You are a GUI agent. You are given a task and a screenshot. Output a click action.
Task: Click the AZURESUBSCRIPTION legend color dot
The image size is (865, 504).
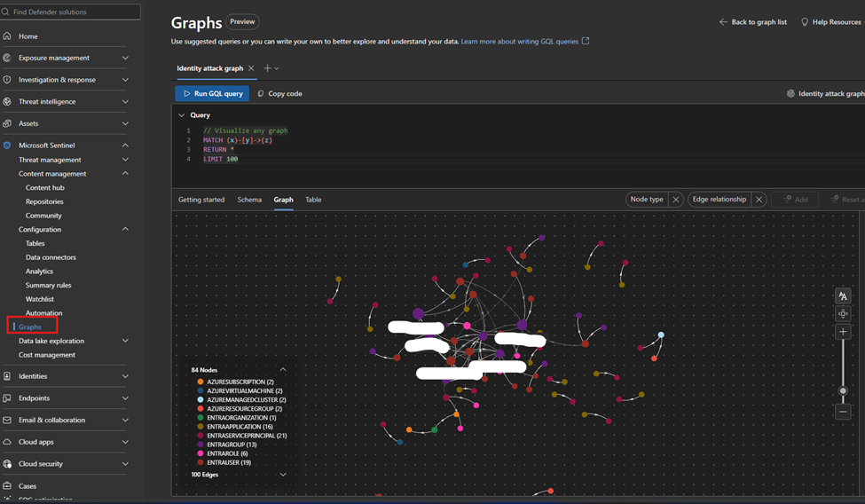click(x=201, y=382)
